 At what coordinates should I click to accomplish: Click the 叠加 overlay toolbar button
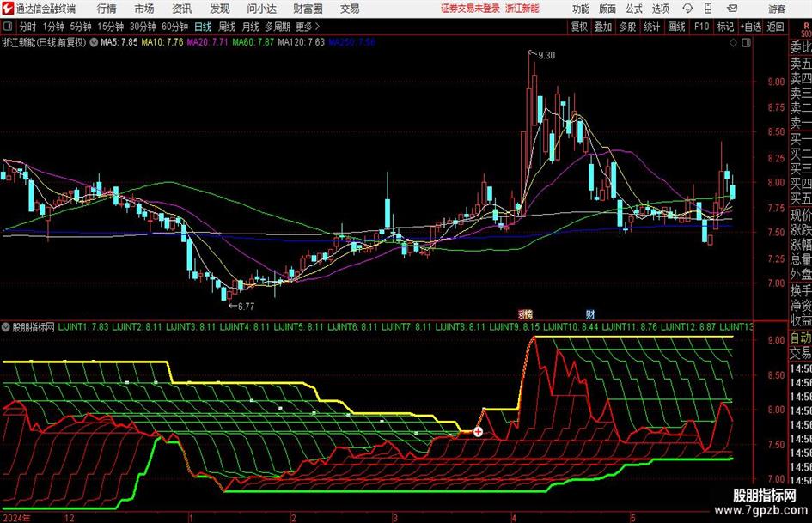pyautogui.click(x=603, y=27)
